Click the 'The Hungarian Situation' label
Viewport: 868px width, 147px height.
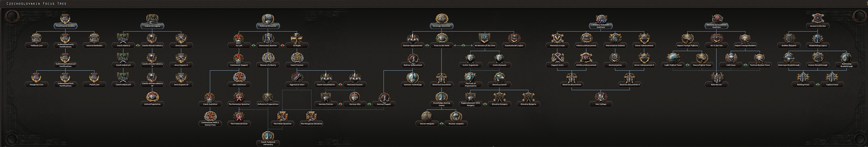[x=311, y=124]
